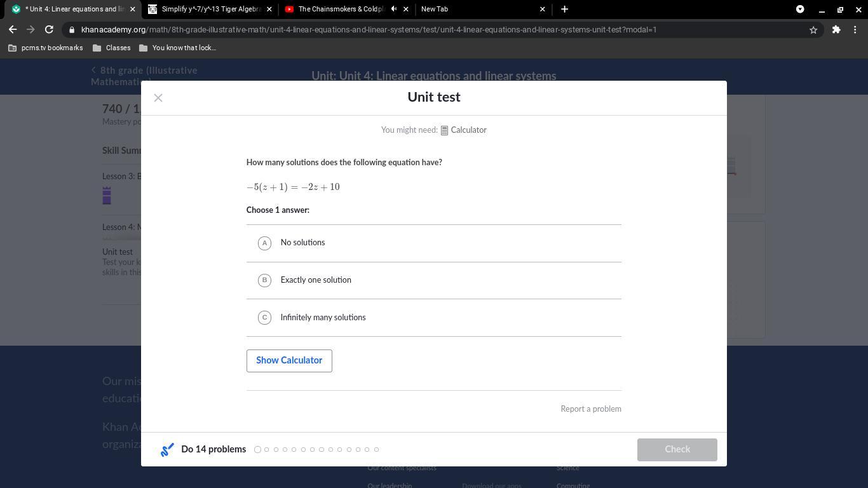Go forward to the next page
This screenshot has width=868, height=488.
tap(31, 29)
